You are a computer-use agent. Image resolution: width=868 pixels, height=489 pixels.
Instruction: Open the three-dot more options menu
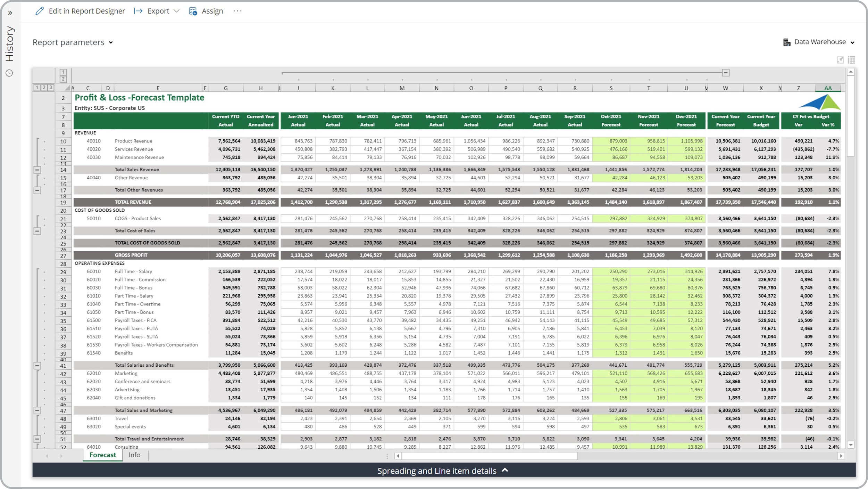(x=237, y=11)
